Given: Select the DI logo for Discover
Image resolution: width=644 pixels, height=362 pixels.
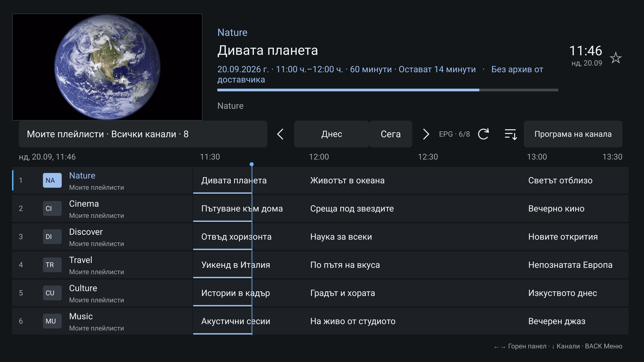Looking at the screenshot, I should coord(52,237).
